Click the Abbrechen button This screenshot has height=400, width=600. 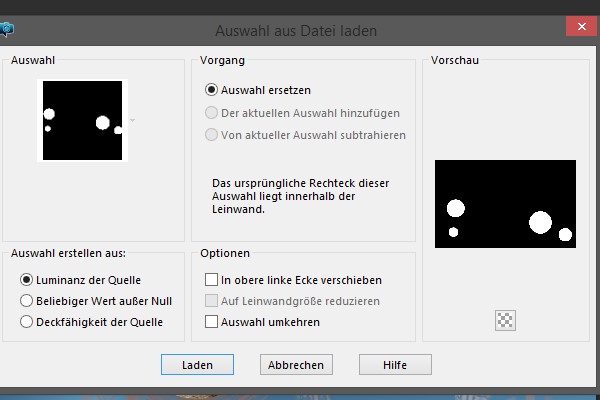[x=296, y=365]
